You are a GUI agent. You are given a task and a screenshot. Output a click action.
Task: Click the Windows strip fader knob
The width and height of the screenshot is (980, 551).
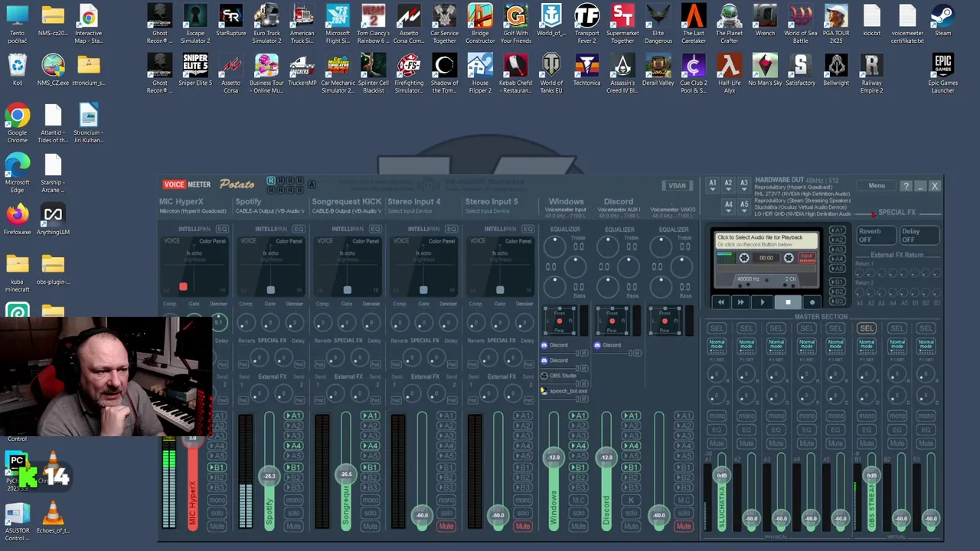(x=554, y=458)
